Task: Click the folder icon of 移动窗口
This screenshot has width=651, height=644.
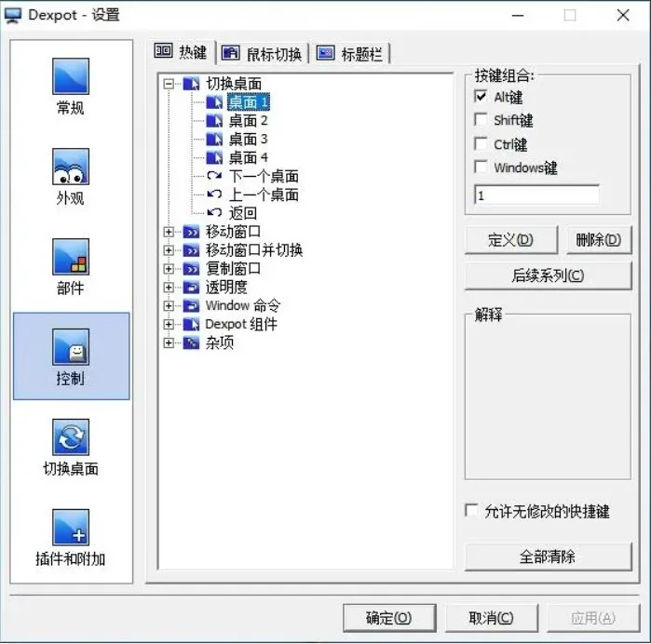Action: pos(191,232)
